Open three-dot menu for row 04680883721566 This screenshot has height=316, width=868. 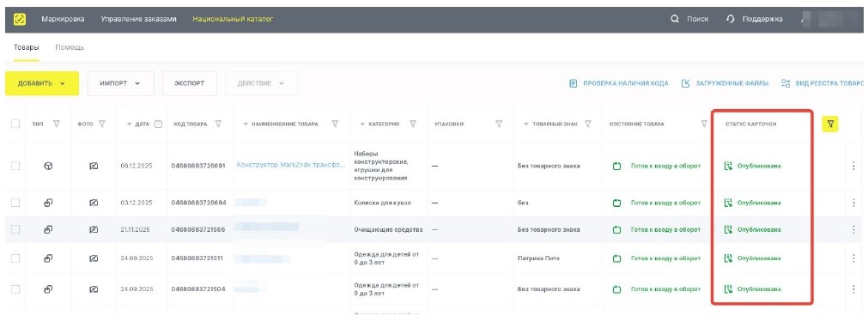(853, 229)
